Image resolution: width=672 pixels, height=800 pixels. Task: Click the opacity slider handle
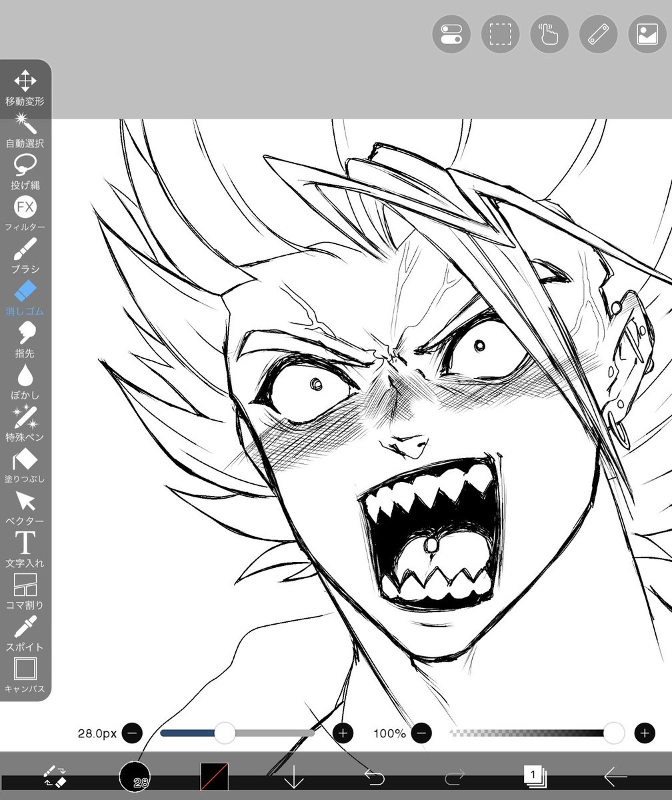click(x=613, y=733)
